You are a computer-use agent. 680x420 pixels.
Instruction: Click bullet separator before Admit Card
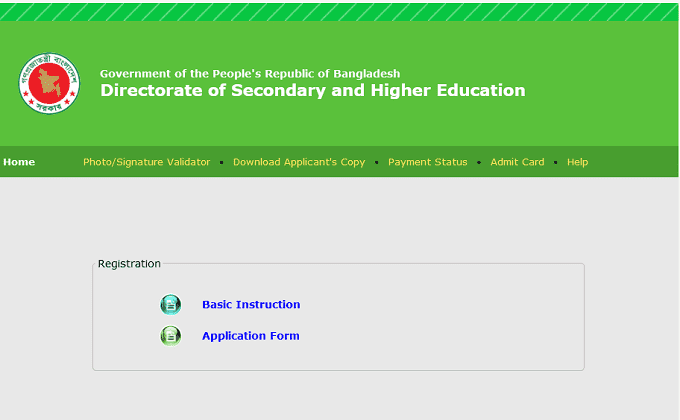pyautogui.click(x=479, y=162)
